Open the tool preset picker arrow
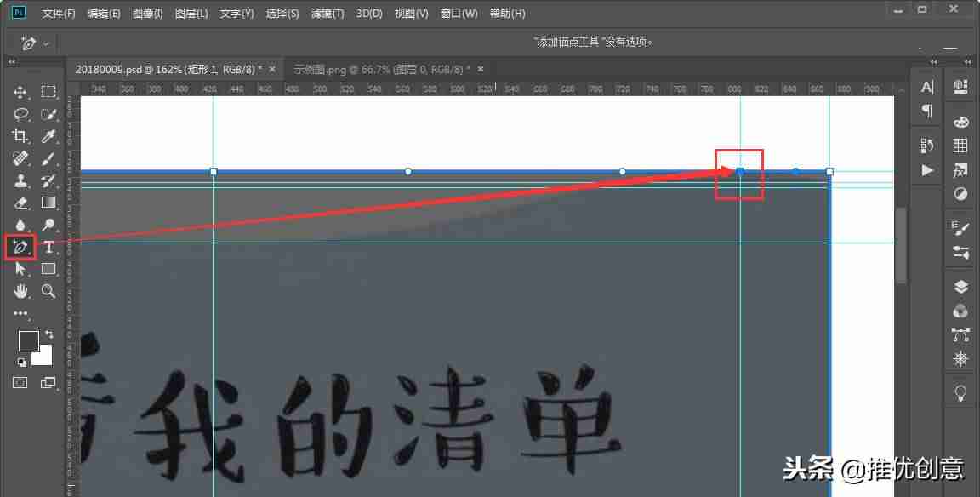The height and width of the screenshot is (497, 980). [x=46, y=43]
